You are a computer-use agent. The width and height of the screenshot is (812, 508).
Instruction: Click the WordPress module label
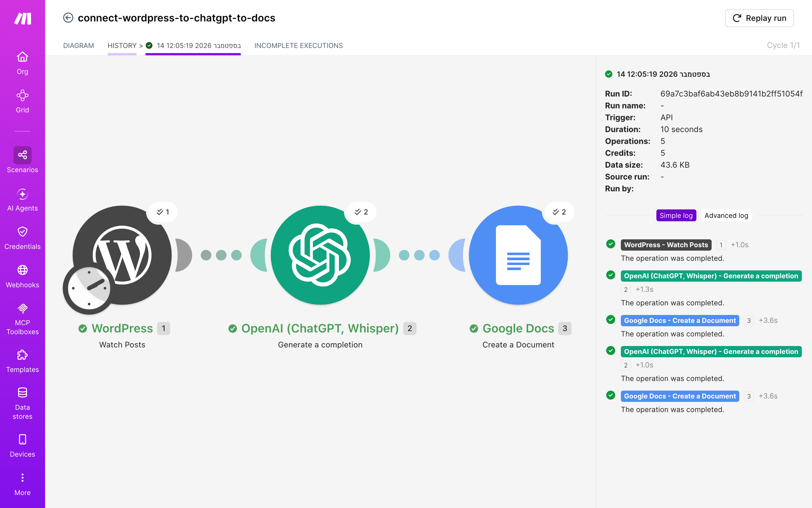122,328
